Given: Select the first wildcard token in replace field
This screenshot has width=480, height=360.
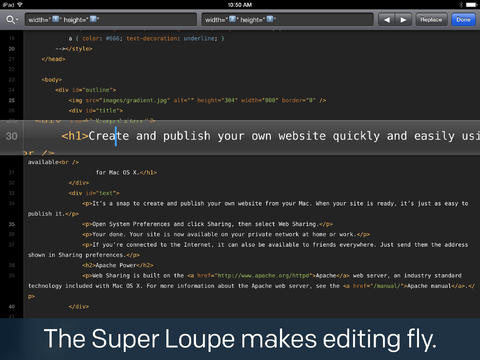Looking at the screenshot, I should [x=232, y=19].
